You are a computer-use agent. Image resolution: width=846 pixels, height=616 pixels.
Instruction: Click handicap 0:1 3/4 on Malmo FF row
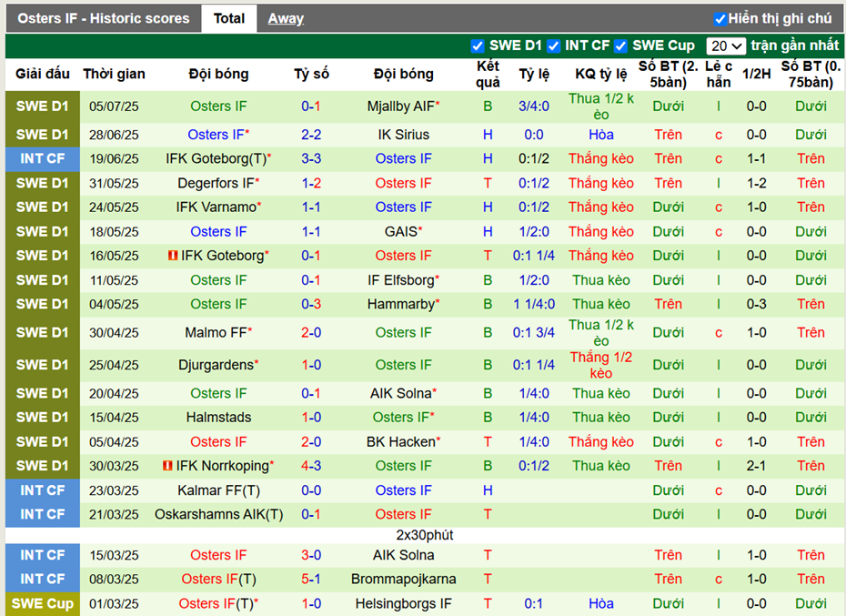point(534,332)
